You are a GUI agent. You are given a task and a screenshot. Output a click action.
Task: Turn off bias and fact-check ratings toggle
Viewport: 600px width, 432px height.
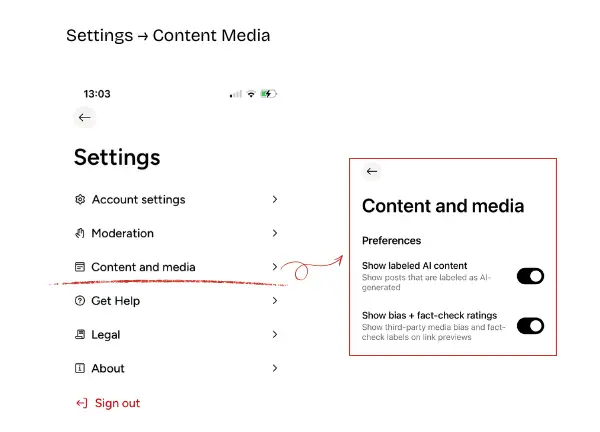pyautogui.click(x=530, y=325)
